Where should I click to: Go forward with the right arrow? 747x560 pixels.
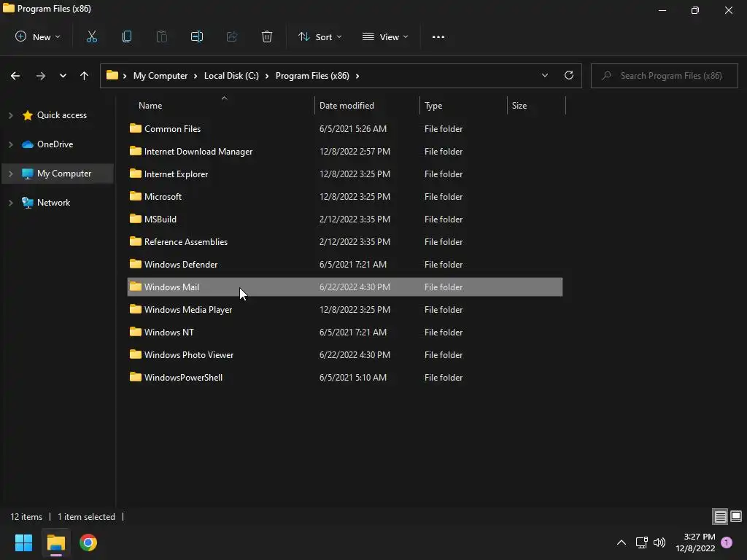(41, 76)
